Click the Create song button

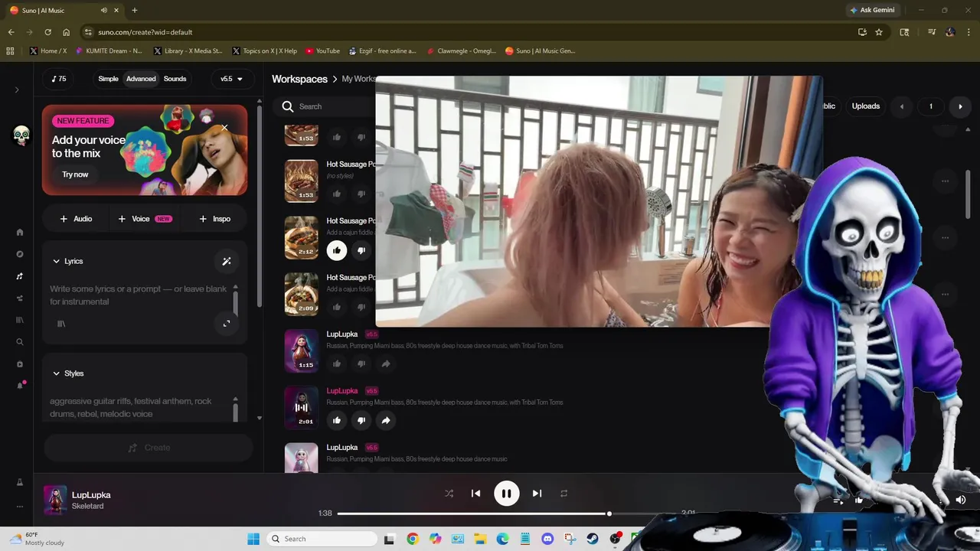[x=148, y=448]
